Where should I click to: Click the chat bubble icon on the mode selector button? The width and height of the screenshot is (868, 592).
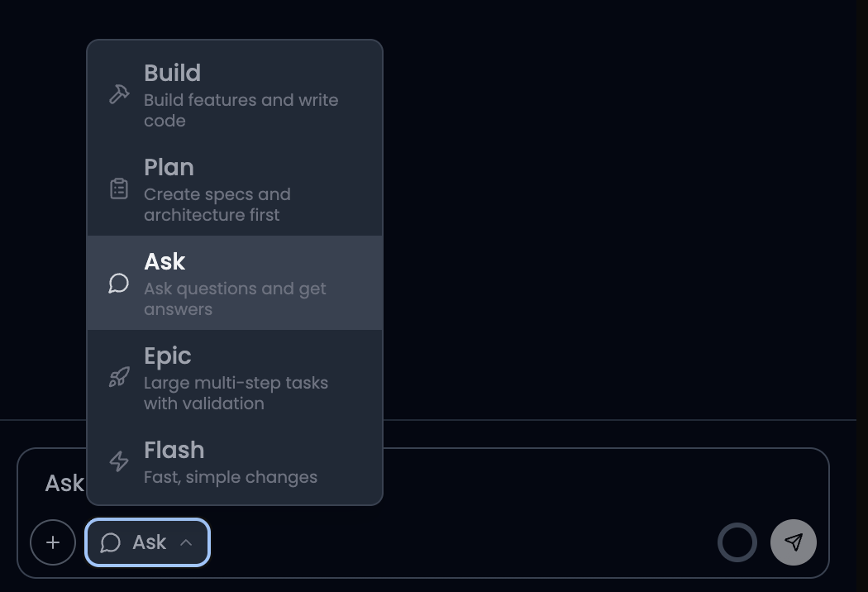[x=111, y=542]
